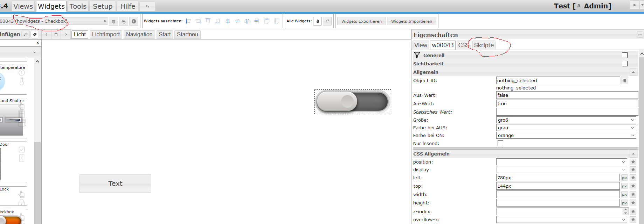The image size is (644, 224).
Task: Click the Text button widget on canvas
Action: coord(115,183)
